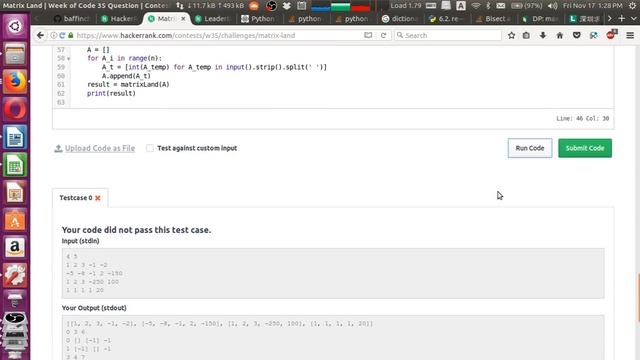
Task: Open system gear menu in top bar
Action: click(633, 6)
